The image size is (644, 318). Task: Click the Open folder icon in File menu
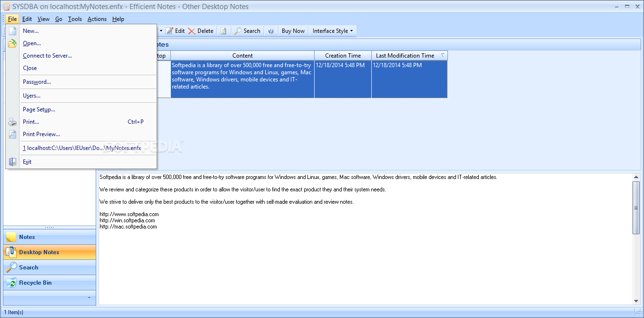click(x=13, y=43)
